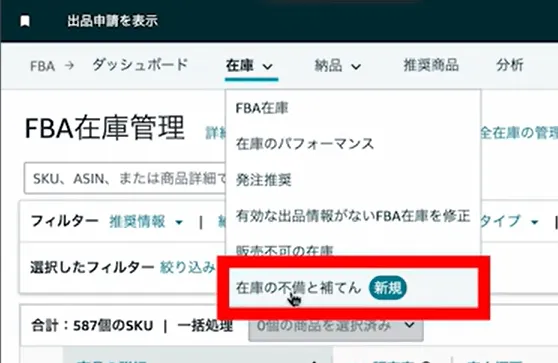
Task: Expand the 推奨情報 filter dropdown
Action: [x=146, y=222]
